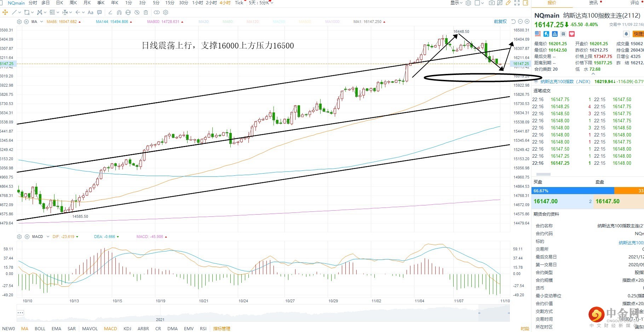Expand the line drawing tool dropdown
The width and height of the screenshot is (644, 332).
[19, 12]
